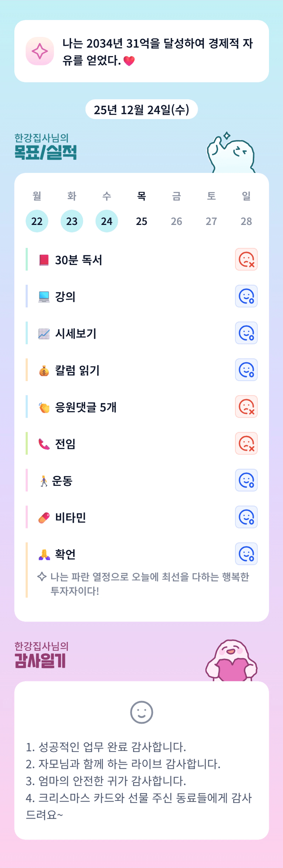Click the smiley mood icon in 감사일기
The image size is (283, 868).
click(141, 712)
